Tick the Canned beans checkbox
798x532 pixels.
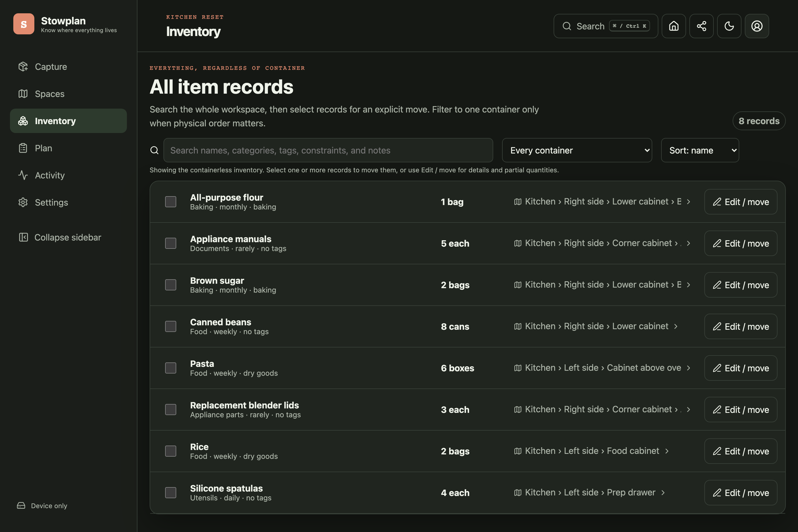[171, 326]
